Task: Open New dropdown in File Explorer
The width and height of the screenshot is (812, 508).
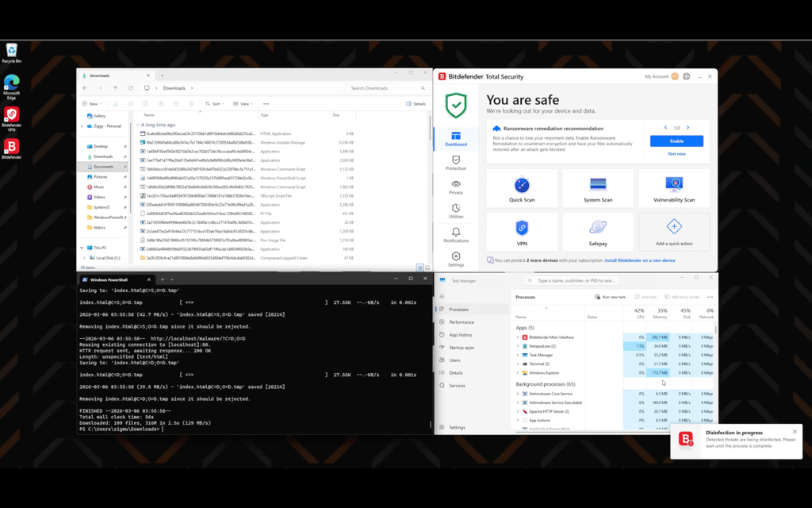Action: coord(92,104)
